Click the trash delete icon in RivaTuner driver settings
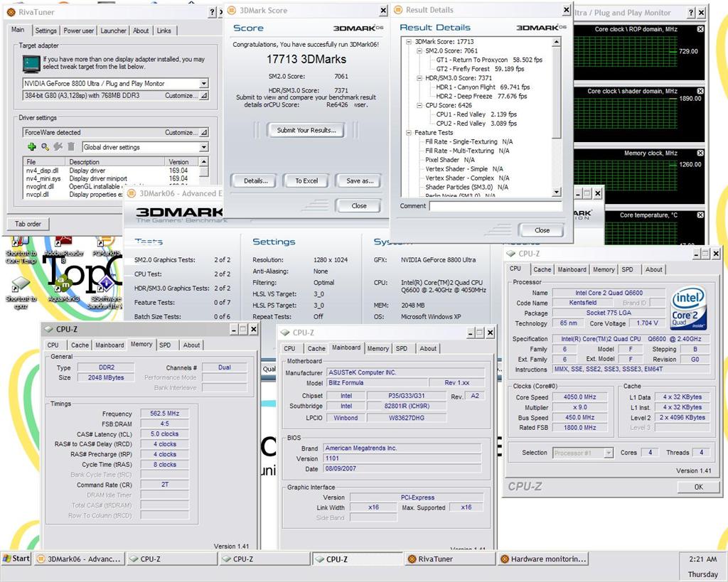Screen dimensions: 728x582 click(71, 146)
